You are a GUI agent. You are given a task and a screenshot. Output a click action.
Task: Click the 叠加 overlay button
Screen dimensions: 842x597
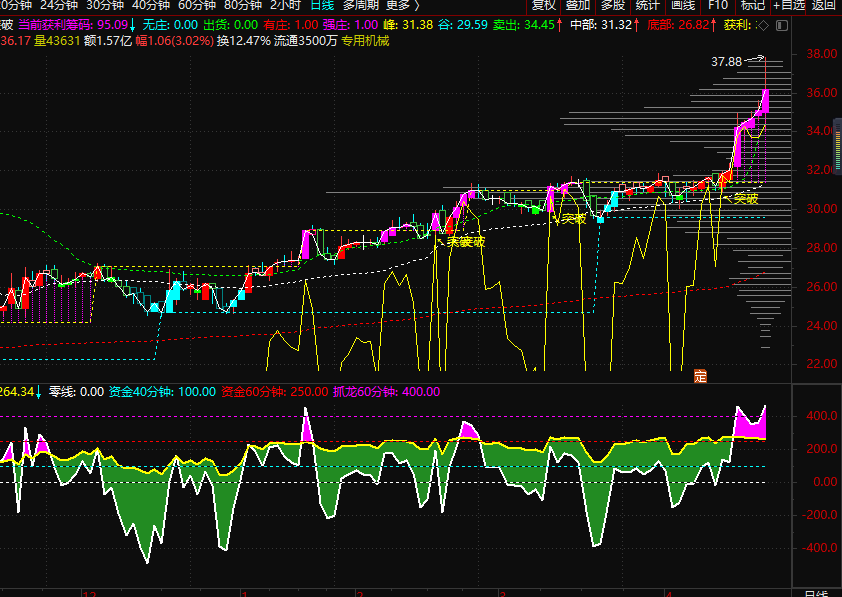coord(578,5)
